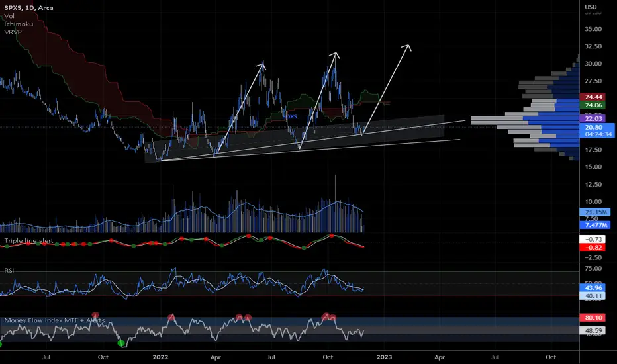The image size is (617, 364).
Task: Click the USD currency label on price axis
Action: [x=591, y=7]
